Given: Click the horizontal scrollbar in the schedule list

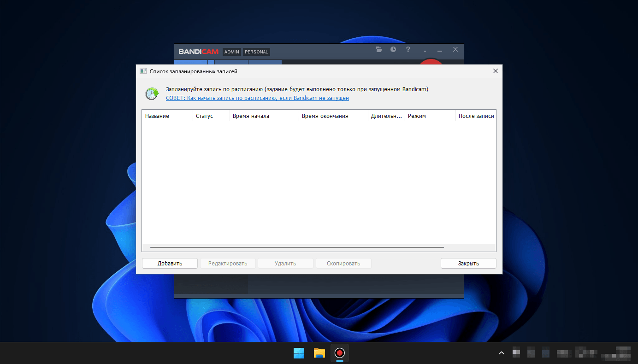Looking at the screenshot, I should [x=297, y=247].
